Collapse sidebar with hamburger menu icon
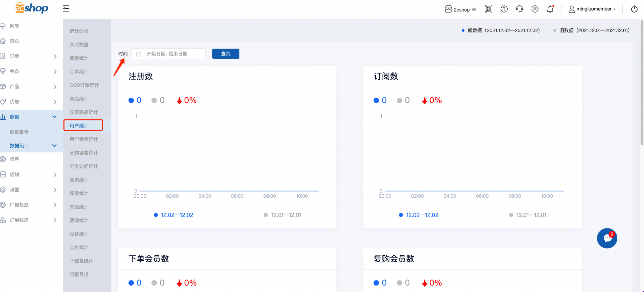The image size is (644, 292). tap(66, 9)
